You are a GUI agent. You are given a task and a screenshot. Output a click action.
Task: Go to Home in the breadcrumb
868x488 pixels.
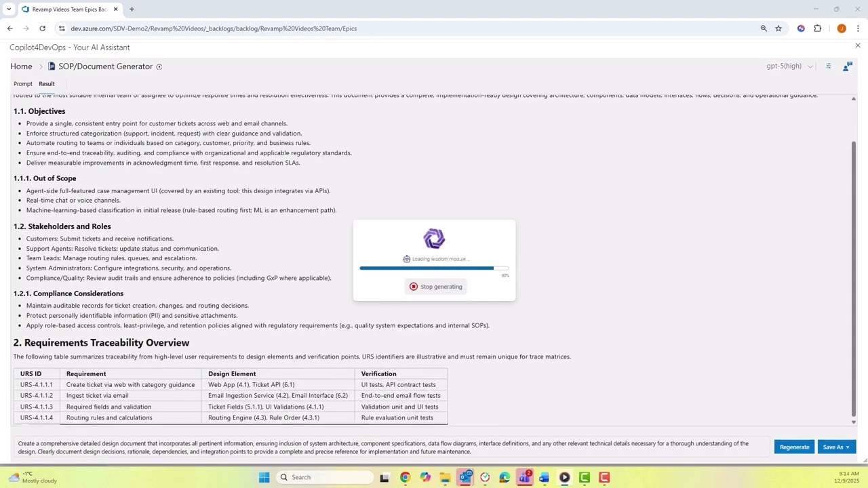point(21,66)
